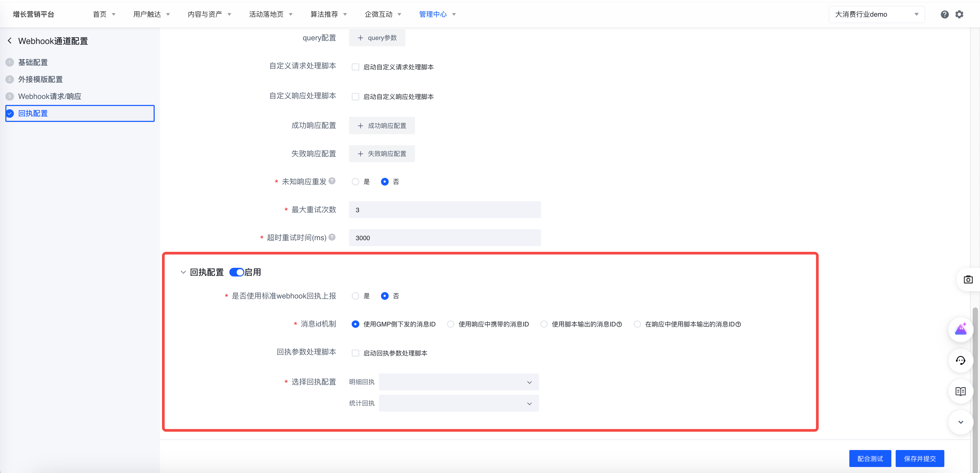Expand the 企微互动 navigation menu

point(383,14)
